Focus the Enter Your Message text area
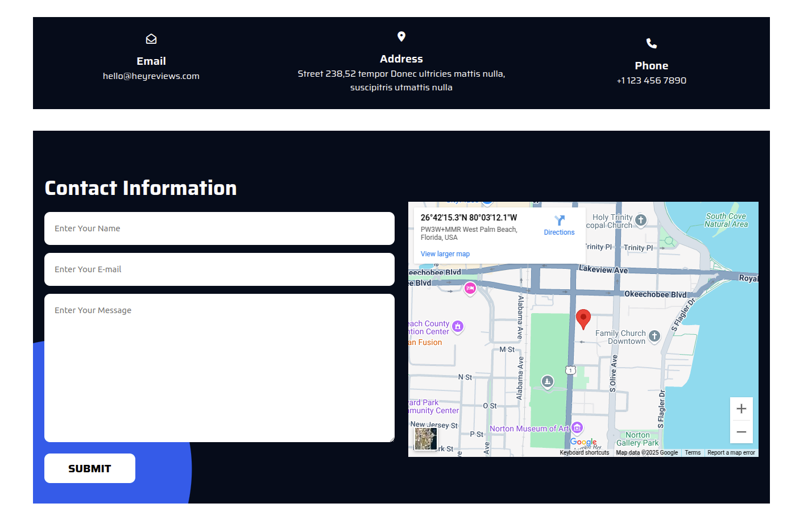812x520 pixels. [219, 368]
